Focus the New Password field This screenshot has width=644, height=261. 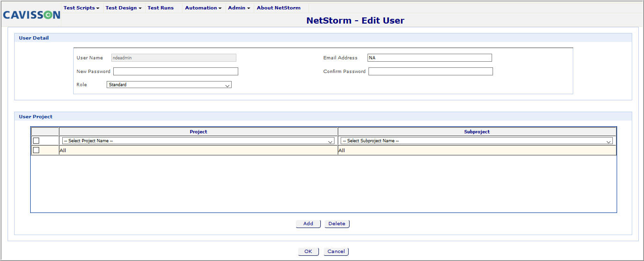point(176,72)
